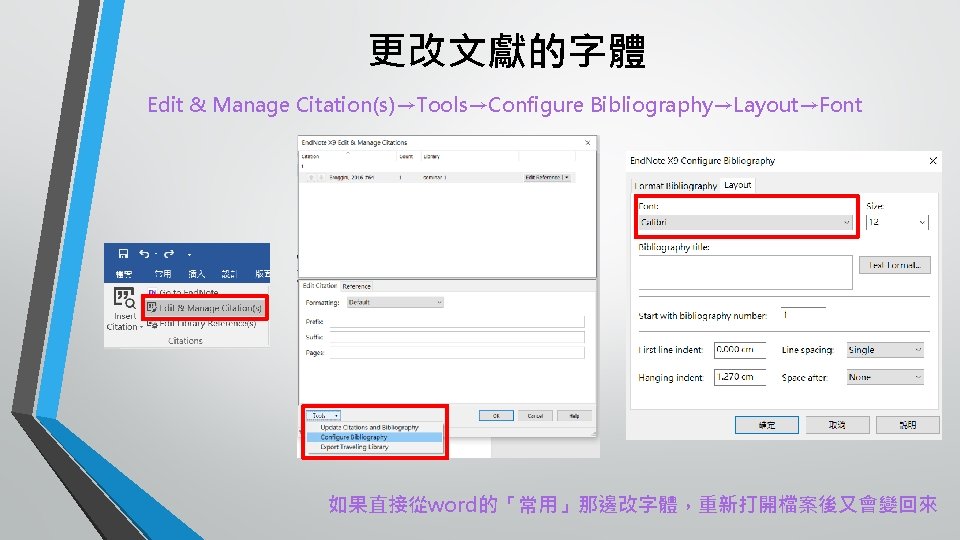Click into the Suffix text field

coord(457,337)
